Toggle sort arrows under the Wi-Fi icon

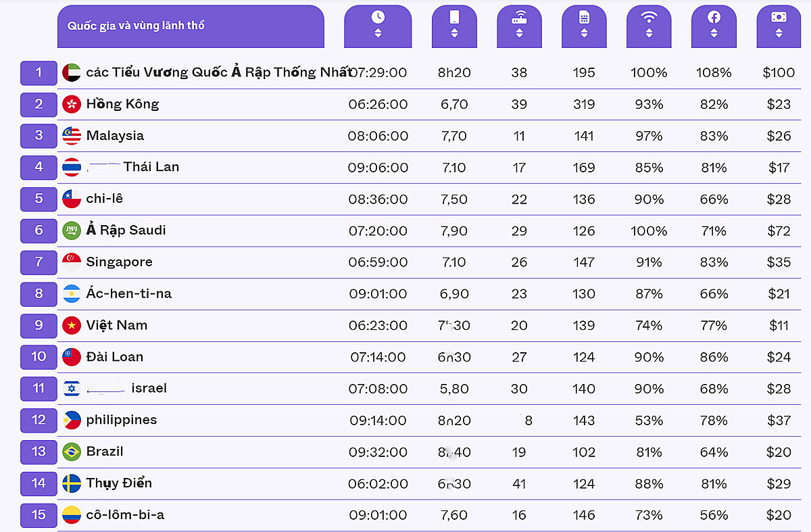[649, 33]
